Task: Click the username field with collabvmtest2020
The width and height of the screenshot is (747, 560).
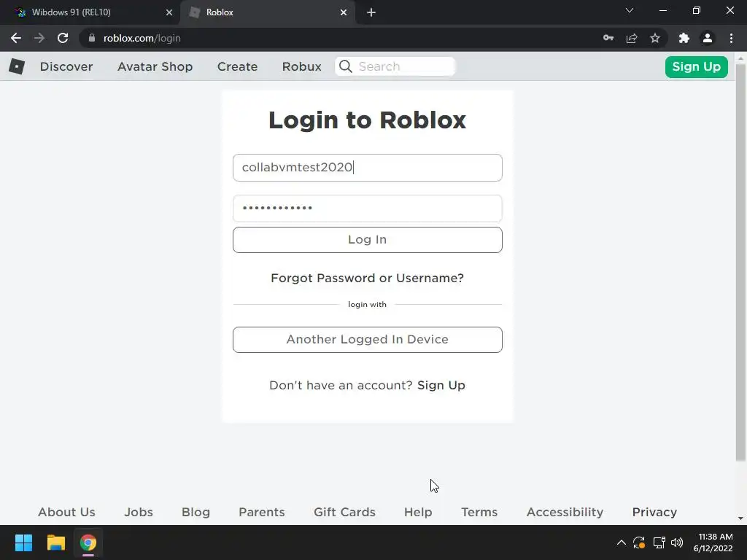Action: point(368,168)
